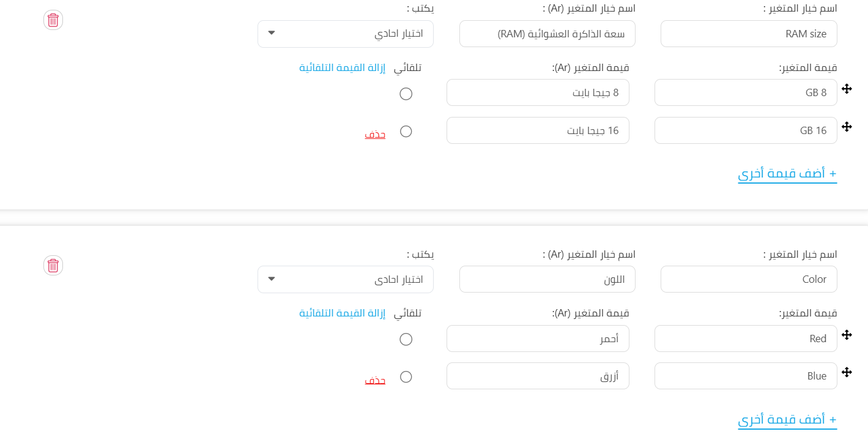Set 16 جيجا بايت as default radio
This screenshot has height=434, width=868.
[406, 131]
